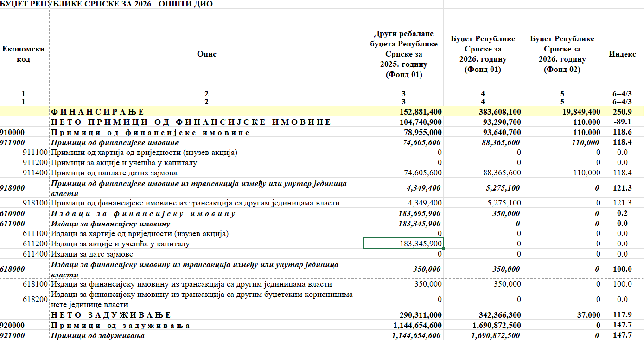Select the 2026 value in row 920000

pos(494,326)
